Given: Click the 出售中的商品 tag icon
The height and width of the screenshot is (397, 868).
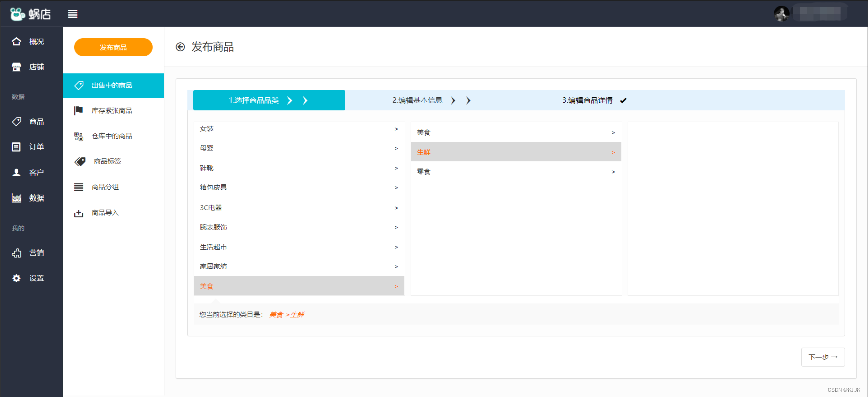Looking at the screenshot, I should coord(79,85).
